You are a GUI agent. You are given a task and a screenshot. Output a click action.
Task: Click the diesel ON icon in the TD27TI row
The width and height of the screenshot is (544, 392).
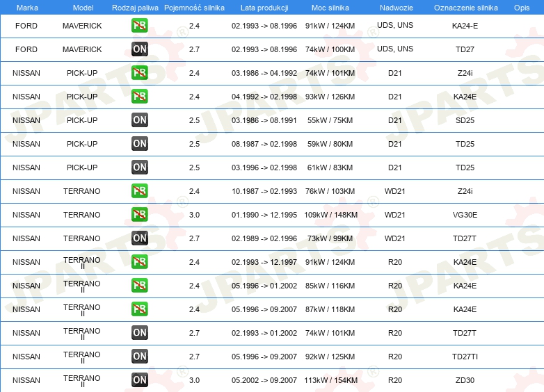pyautogui.click(x=140, y=357)
